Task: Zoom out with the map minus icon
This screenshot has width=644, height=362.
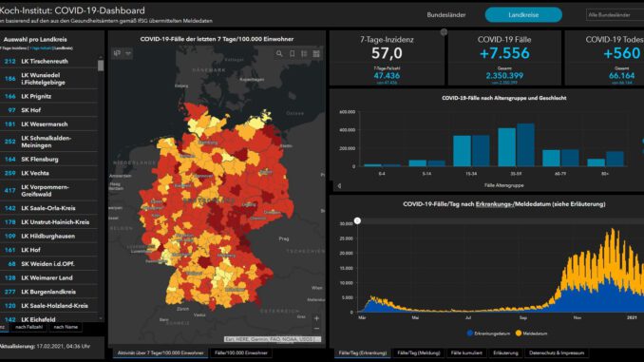Action: [x=316, y=329]
